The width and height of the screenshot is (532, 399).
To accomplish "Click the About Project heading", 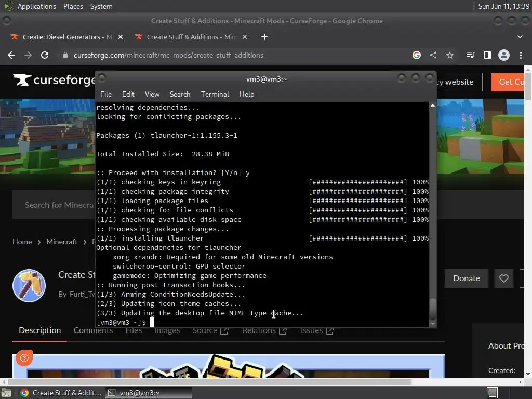I will (x=506, y=345).
